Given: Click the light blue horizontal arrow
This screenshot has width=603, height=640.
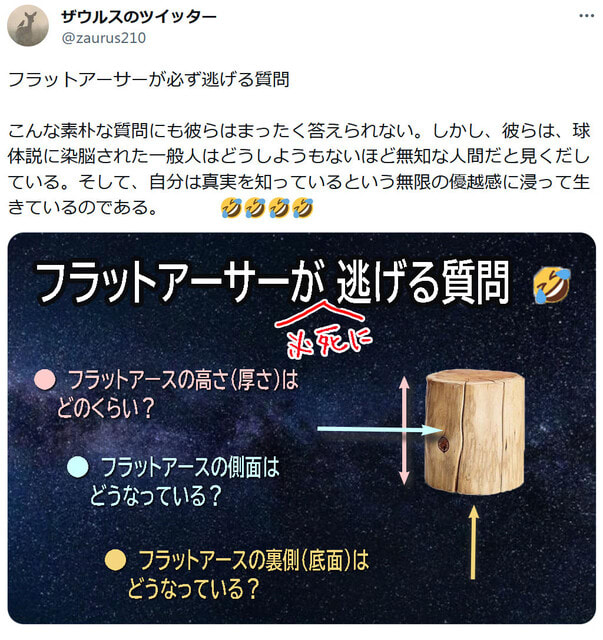Looking at the screenshot, I should [379, 429].
